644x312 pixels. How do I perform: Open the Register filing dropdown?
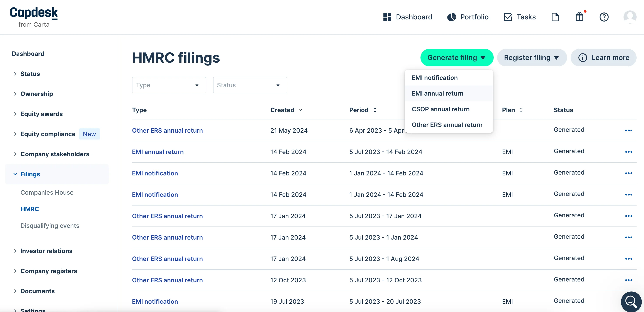click(532, 58)
